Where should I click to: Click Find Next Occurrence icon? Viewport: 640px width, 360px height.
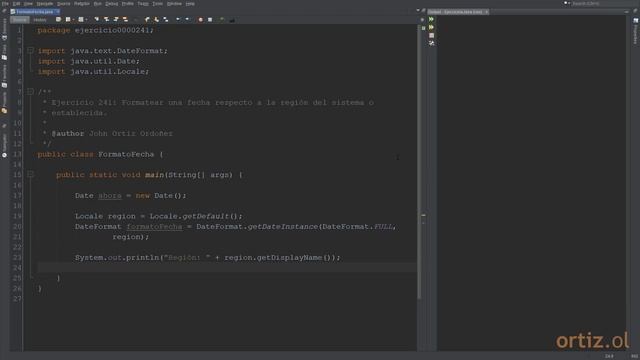116,19
